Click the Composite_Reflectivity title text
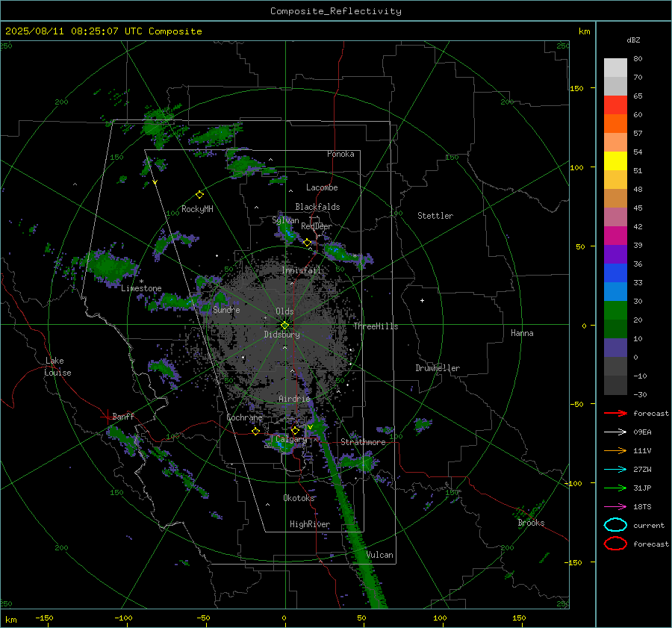 [x=336, y=11]
